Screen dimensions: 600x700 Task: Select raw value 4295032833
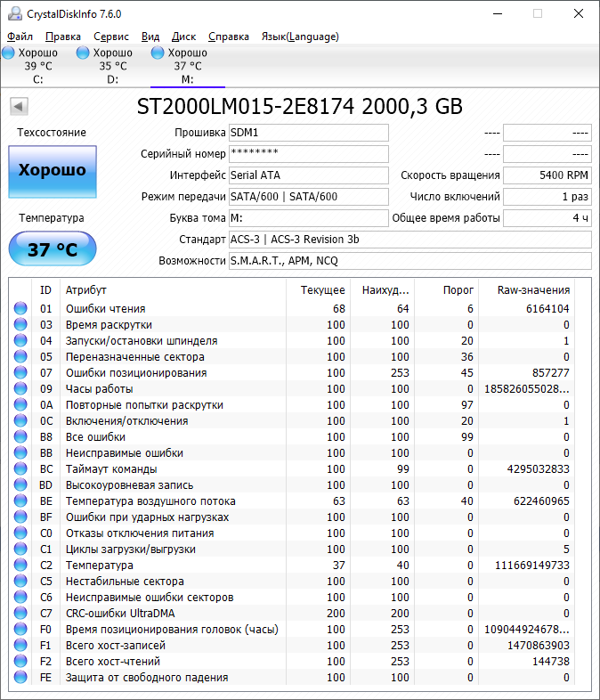click(538, 469)
